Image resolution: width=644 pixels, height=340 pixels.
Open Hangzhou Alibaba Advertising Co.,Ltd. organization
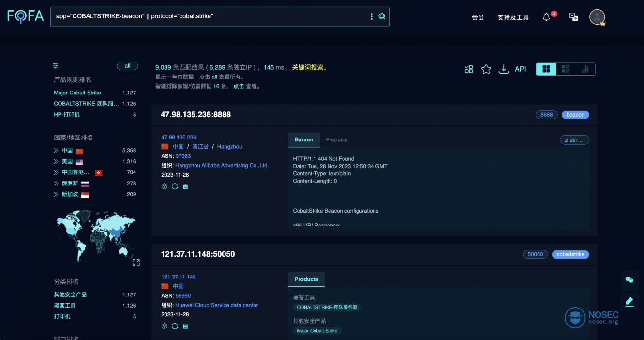222,165
